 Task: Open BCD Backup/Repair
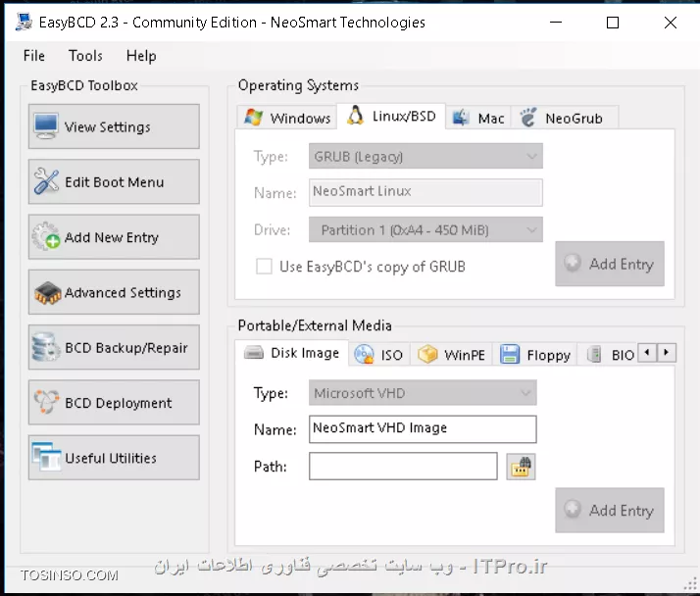coord(114,347)
